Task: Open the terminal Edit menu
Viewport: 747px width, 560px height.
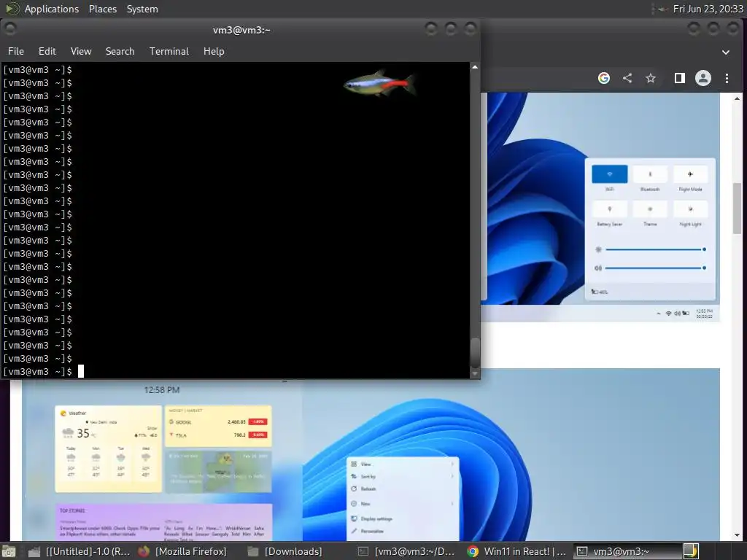Action: (x=47, y=51)
